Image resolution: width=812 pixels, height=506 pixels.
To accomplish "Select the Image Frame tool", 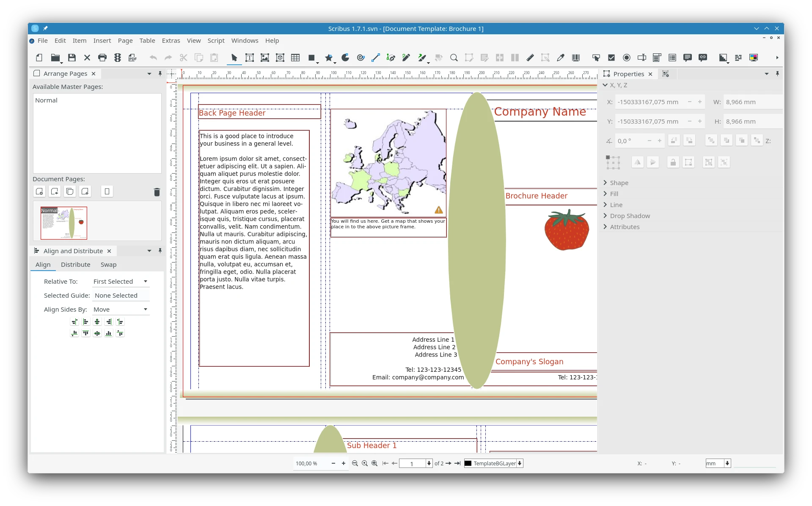I will click(265, 58).
